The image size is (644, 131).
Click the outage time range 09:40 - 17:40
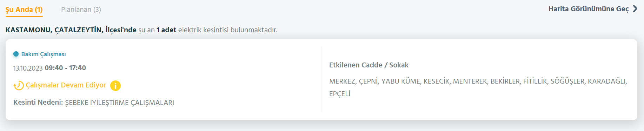(65, 68)
